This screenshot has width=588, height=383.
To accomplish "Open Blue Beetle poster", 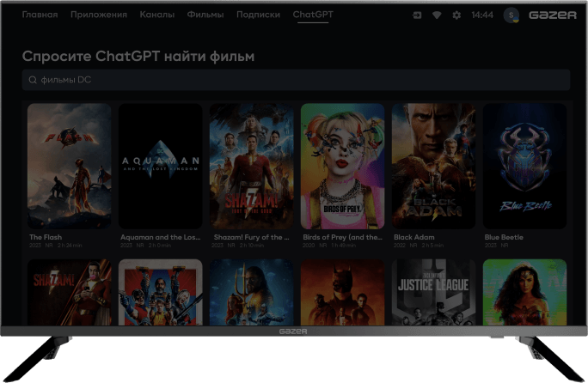I will pyautogui.click(x=524, y=166).
